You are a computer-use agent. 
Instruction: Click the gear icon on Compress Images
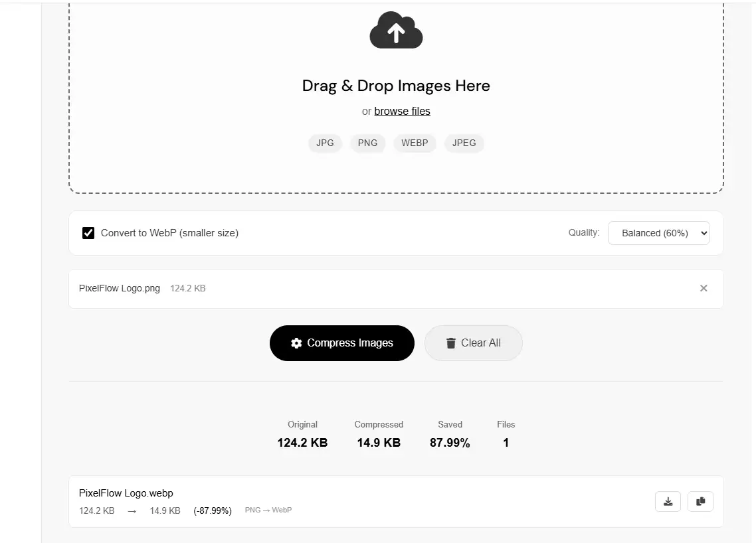[x=296, y=343]
